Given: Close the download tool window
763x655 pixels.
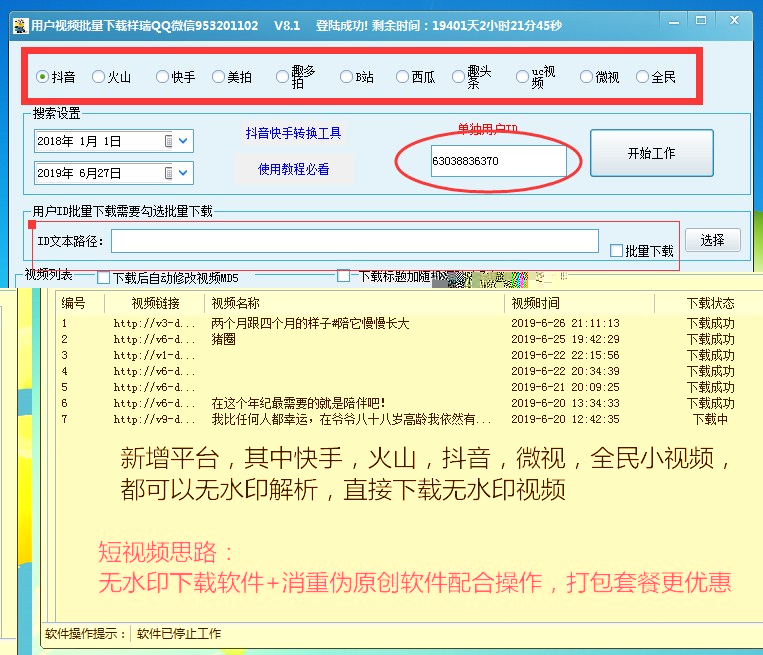Looking at the screenshot, I should [x=735, y=20].
